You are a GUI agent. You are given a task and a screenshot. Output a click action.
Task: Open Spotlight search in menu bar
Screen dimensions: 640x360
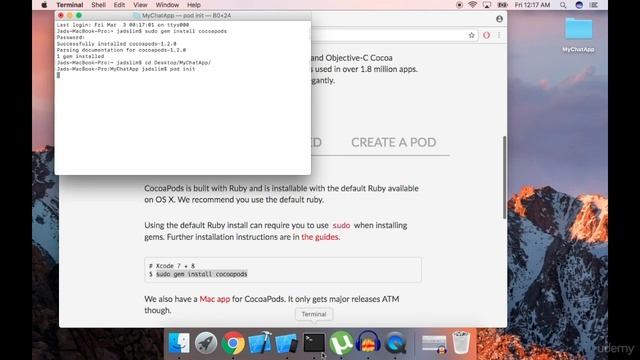(563, 5)
